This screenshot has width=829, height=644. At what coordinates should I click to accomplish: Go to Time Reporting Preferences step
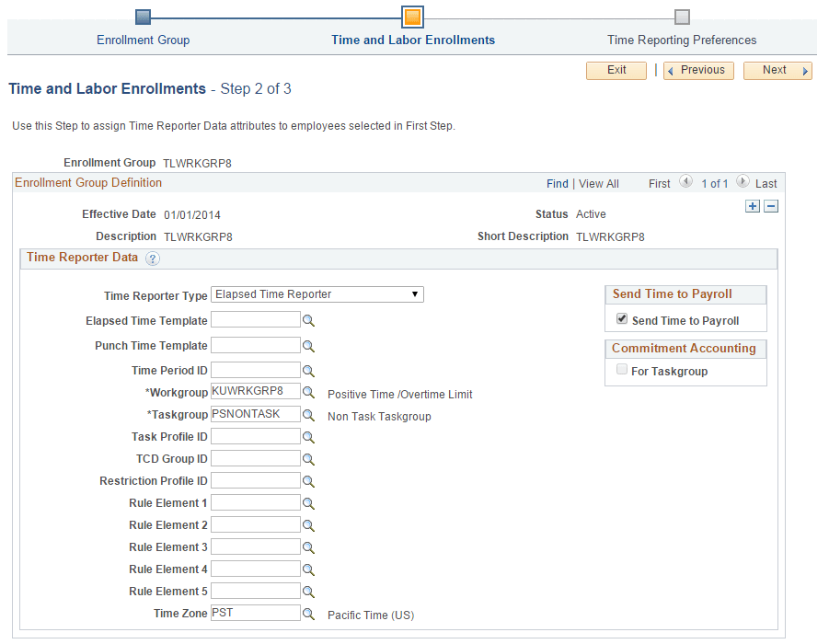(681, 40)
